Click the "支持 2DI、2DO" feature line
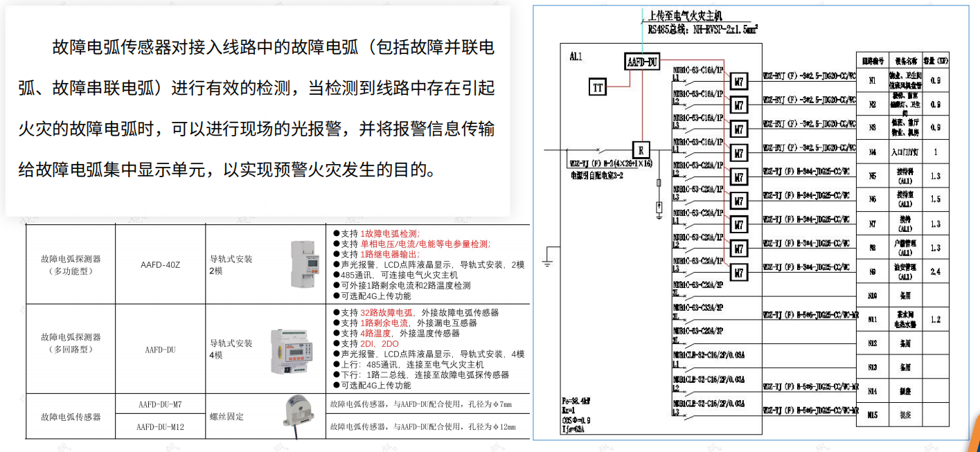The width and height of the screenshot is (980, 452). [366, 343]
